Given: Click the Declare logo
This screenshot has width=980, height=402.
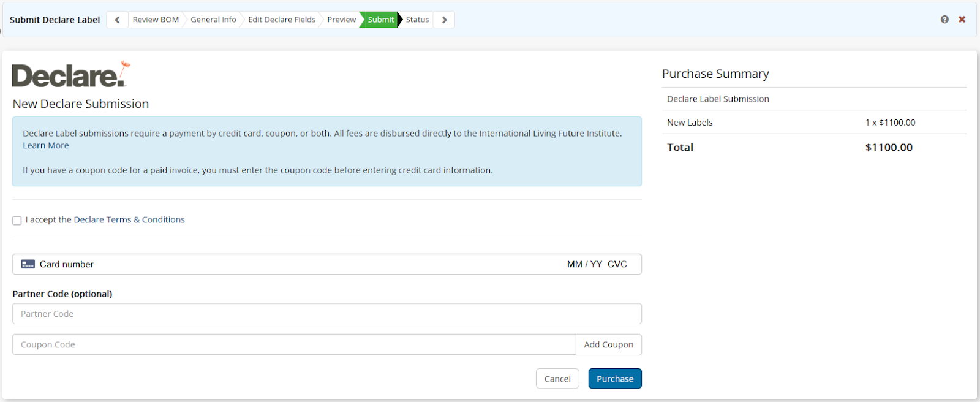Looking at the screenshot, I should click(71, 75).
